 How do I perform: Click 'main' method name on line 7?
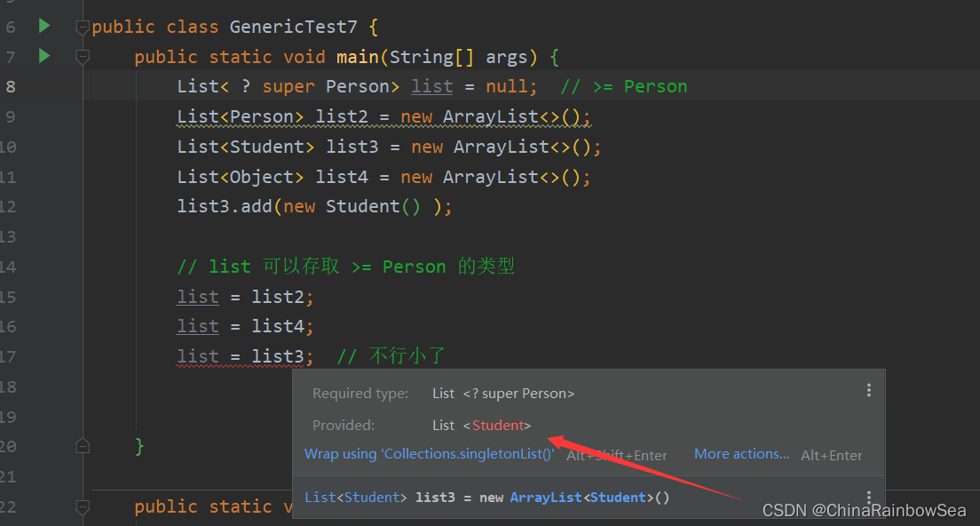358,57
